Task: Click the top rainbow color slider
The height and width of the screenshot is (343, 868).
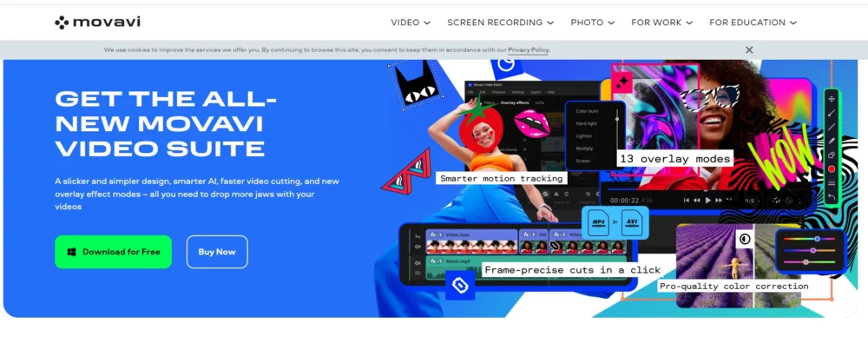Action: point(809,239)
